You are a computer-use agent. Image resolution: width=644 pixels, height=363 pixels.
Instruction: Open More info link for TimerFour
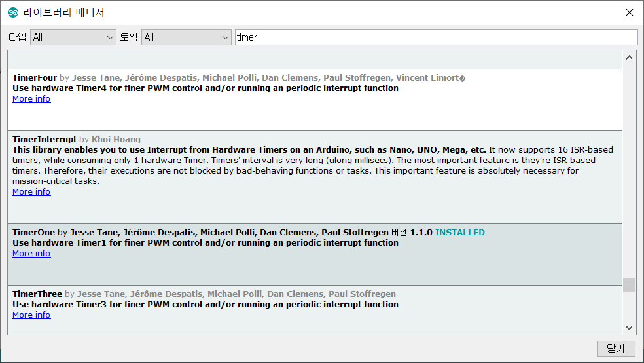point(31,99)
